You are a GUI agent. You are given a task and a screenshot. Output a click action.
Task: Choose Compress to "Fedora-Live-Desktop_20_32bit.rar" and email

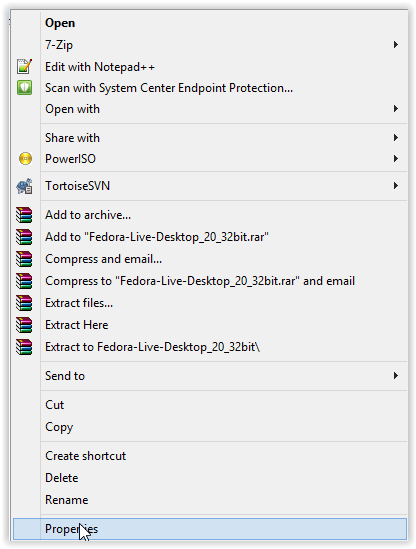tap(210, 281)
